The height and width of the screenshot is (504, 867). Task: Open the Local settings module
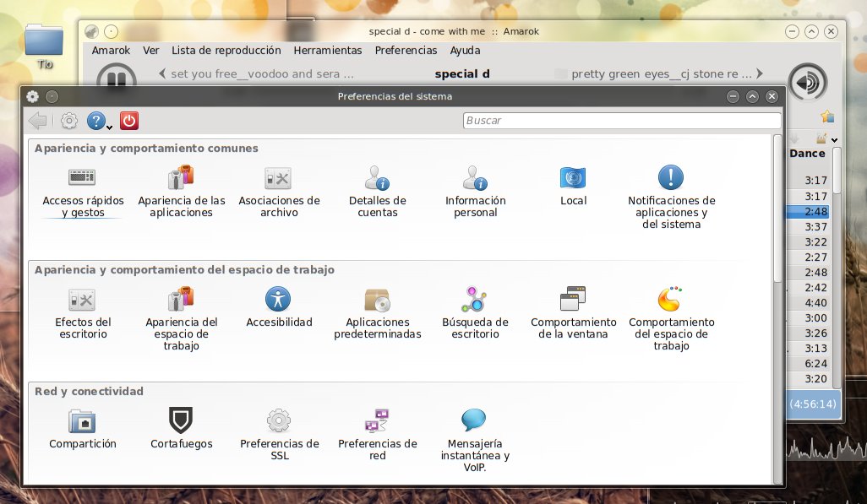[x=574, y=186]
